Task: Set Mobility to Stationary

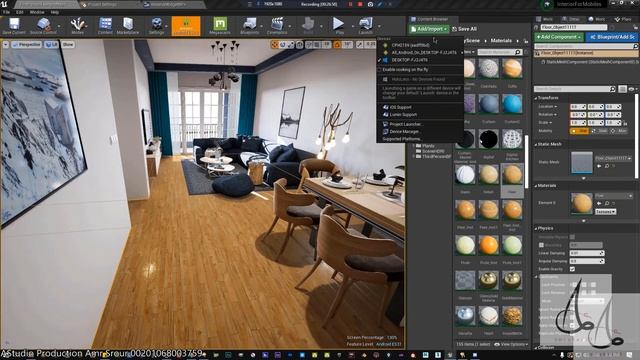Action: (599, 131)
